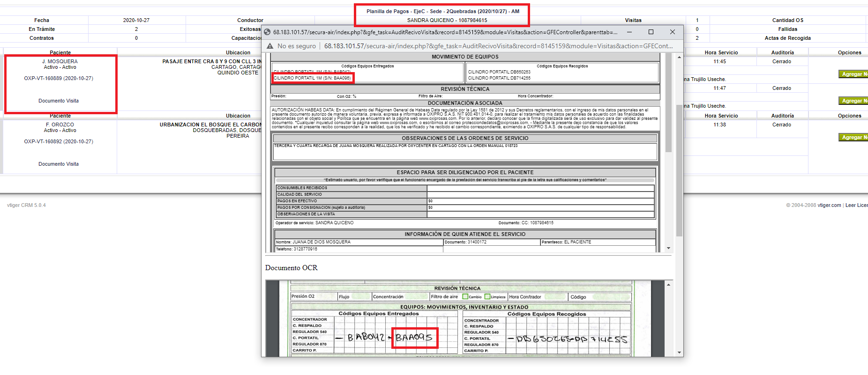Screen dimensions: 868x375
Task: Click 'Cerrado' audit status for 11:38
Action: click(x=782, y=125)
